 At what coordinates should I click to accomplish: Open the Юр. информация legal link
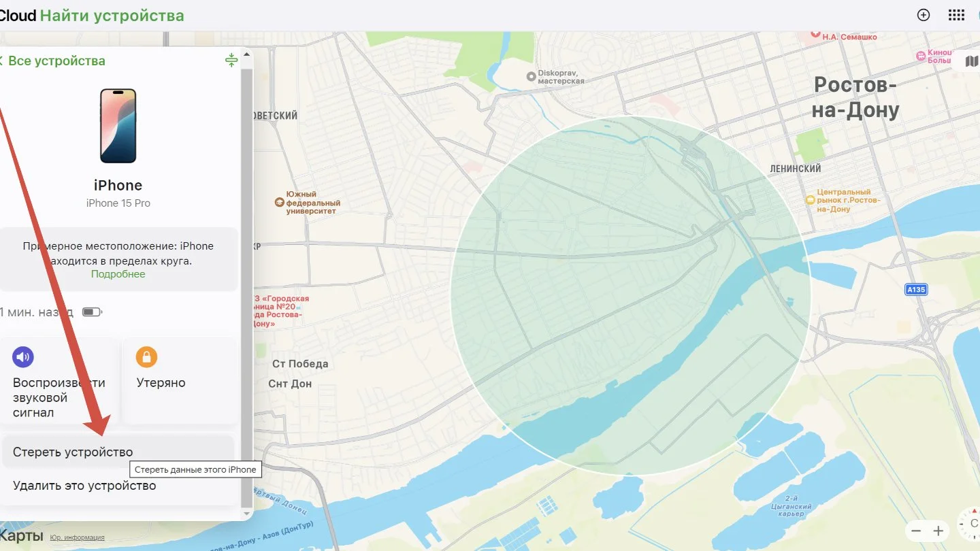(x=77, y=537)
